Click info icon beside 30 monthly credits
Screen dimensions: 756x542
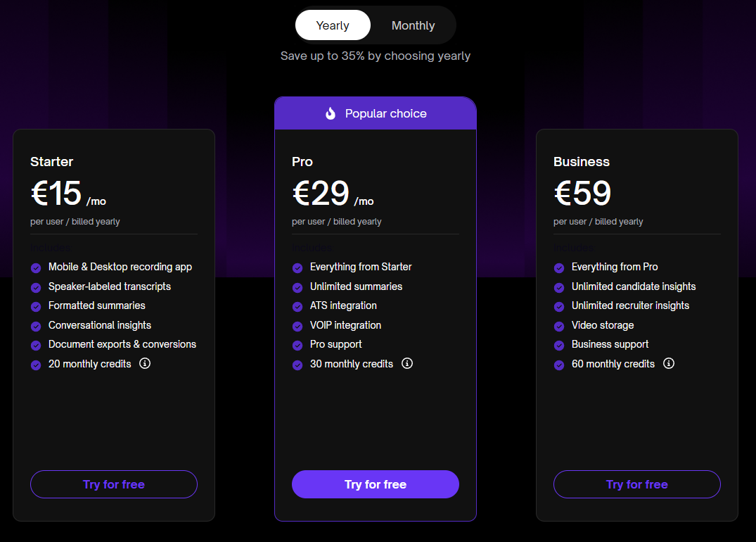[x=406, y=363]
